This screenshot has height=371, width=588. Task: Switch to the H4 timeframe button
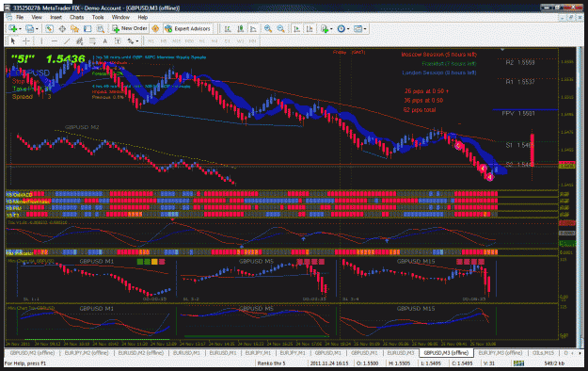(x=215, y=40)
